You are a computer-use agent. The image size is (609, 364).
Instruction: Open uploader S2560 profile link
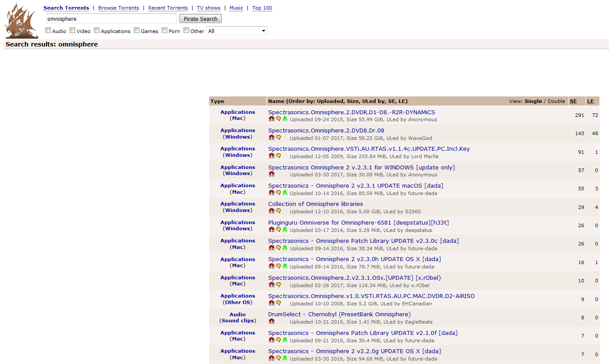tap(413, 212)
